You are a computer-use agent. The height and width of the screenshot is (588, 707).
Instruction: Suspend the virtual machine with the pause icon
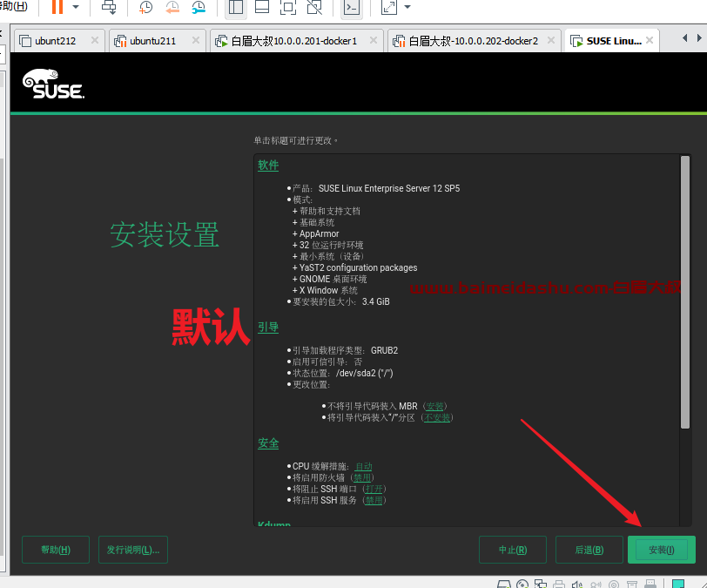[57, 7]
